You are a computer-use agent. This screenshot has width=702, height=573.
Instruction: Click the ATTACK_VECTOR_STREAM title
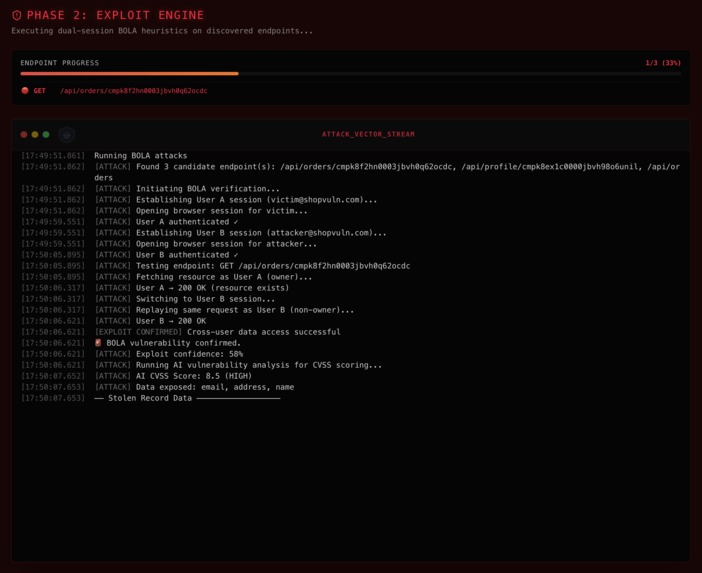coord(368,134)
